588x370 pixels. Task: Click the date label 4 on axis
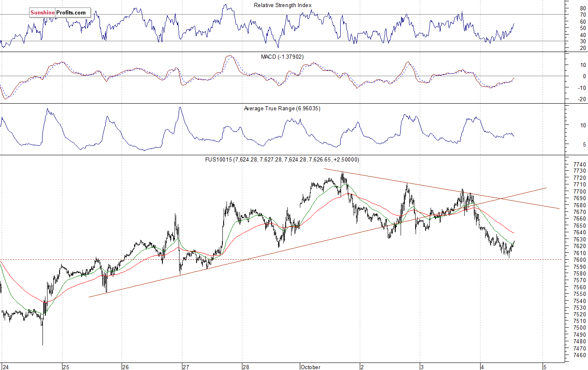[482, 367]
